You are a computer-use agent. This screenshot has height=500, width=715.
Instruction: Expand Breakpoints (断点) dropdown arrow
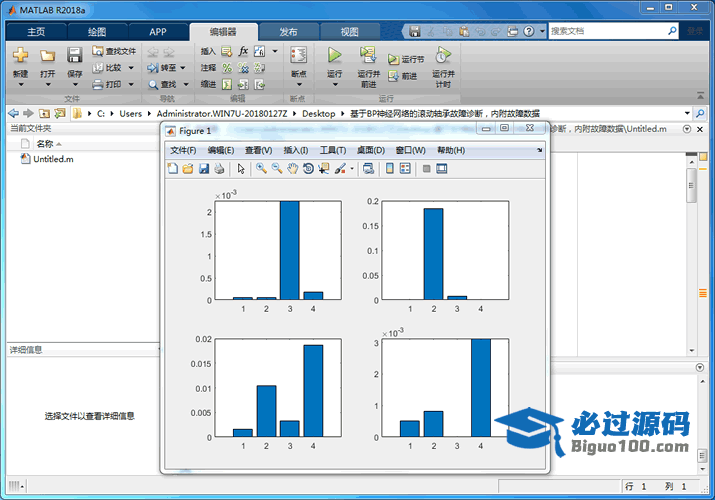point(299,84)
